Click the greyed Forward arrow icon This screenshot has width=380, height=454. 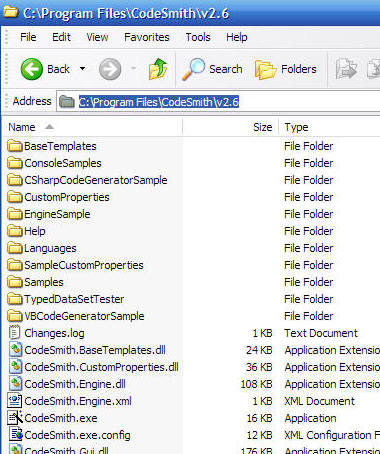(110, 69)
